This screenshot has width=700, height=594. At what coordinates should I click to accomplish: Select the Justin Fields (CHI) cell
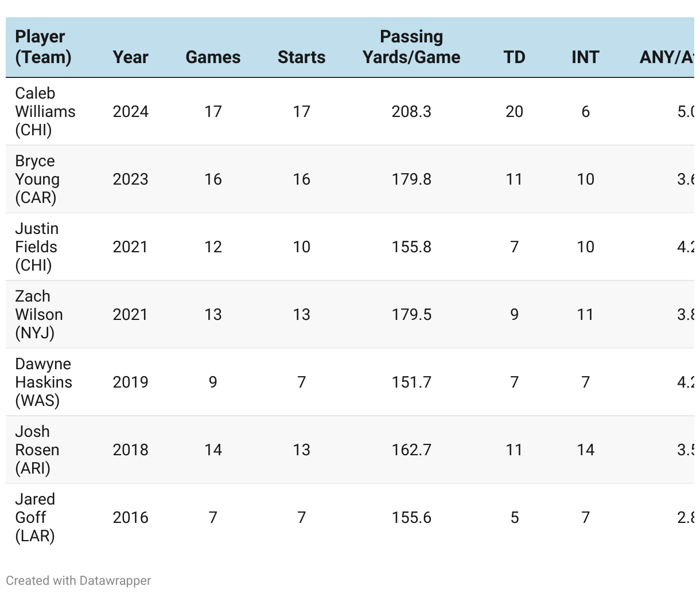coord(36,247)
